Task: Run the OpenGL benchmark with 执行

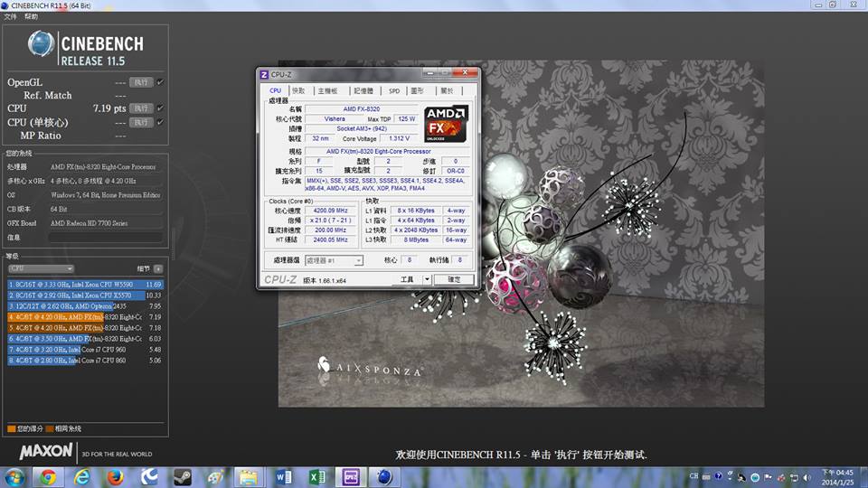Action: click(141, 82)
